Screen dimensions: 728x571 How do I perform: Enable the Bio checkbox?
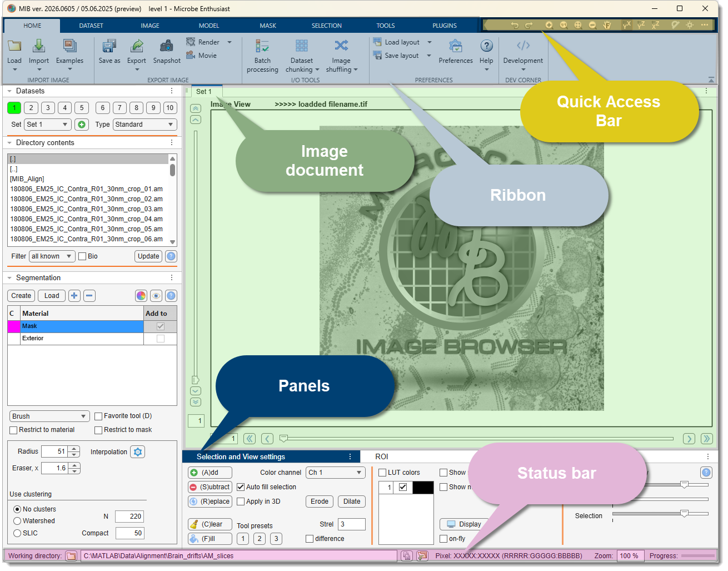tap(82, 256)
